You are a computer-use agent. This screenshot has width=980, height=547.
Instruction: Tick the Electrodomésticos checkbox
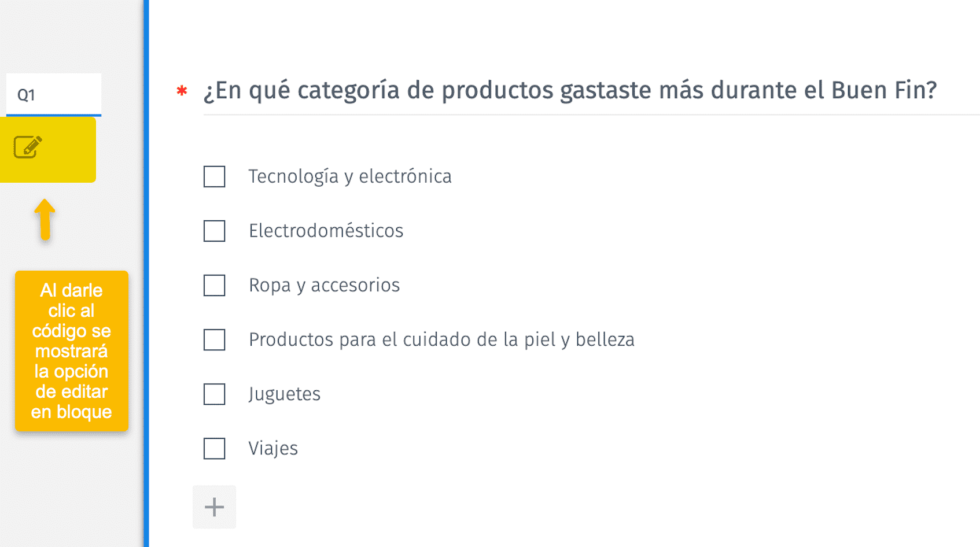[214, 231]
